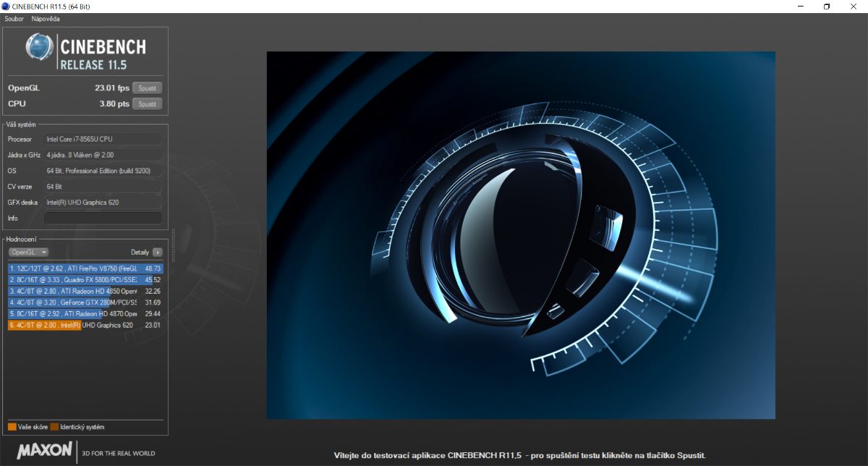Click the Cinebench title bar app icon
Image resolution: width=868 pixels, height=466 pixels.
[7, 6]
